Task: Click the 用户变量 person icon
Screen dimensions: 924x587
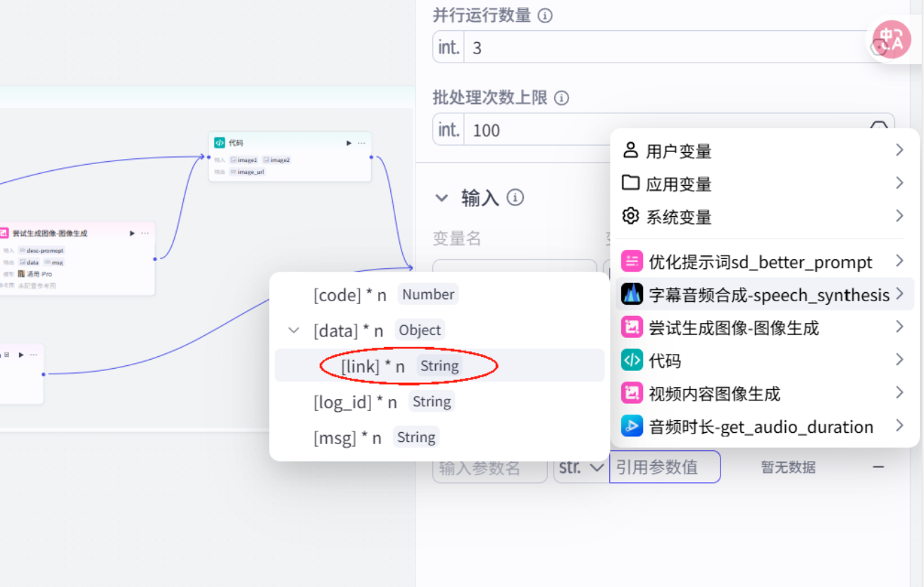Action: pos(630,150)
